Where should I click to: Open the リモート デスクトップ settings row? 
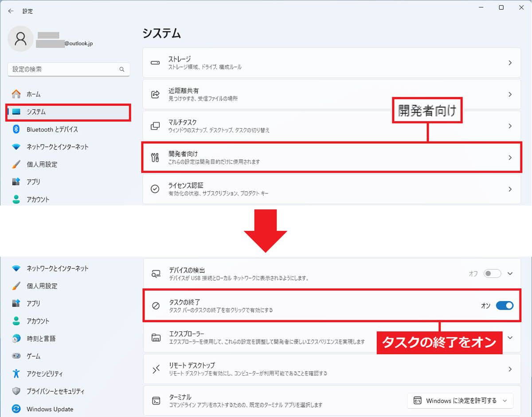coord(332,369)
